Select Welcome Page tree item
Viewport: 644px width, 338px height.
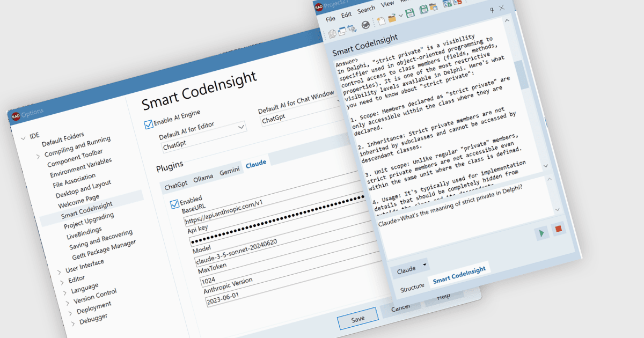click(x=78, y=201)
